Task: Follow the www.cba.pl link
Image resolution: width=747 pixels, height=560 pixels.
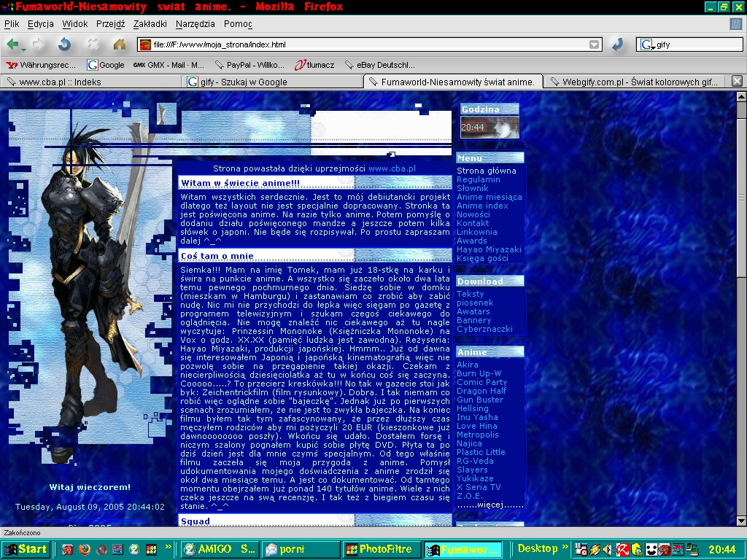Action: tap(392, 168)
